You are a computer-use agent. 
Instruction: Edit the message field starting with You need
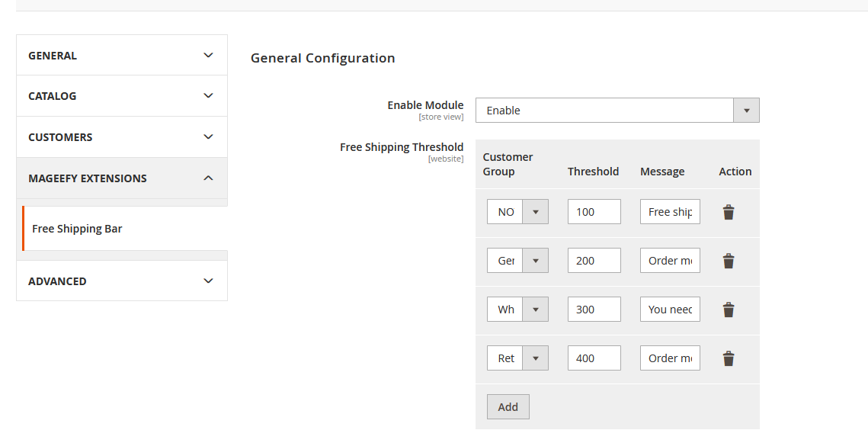pos(670,310)
